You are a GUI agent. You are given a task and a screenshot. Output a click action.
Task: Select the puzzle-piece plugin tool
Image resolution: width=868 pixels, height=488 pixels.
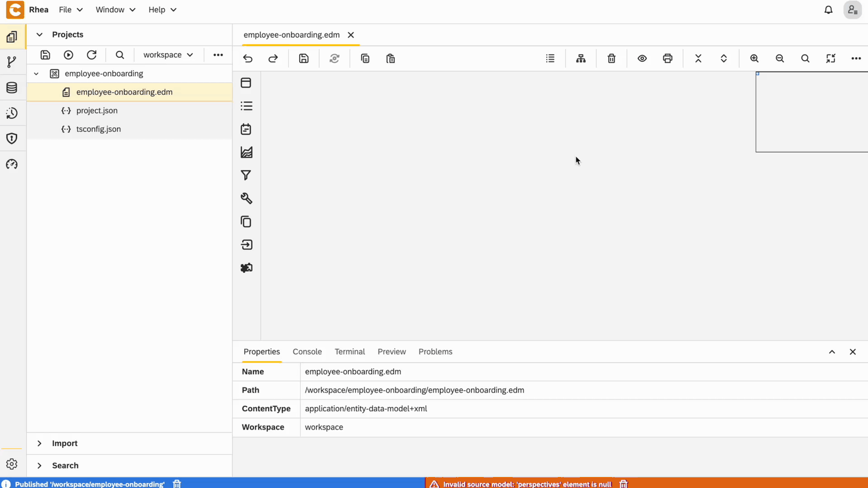[x=246, y=268]
